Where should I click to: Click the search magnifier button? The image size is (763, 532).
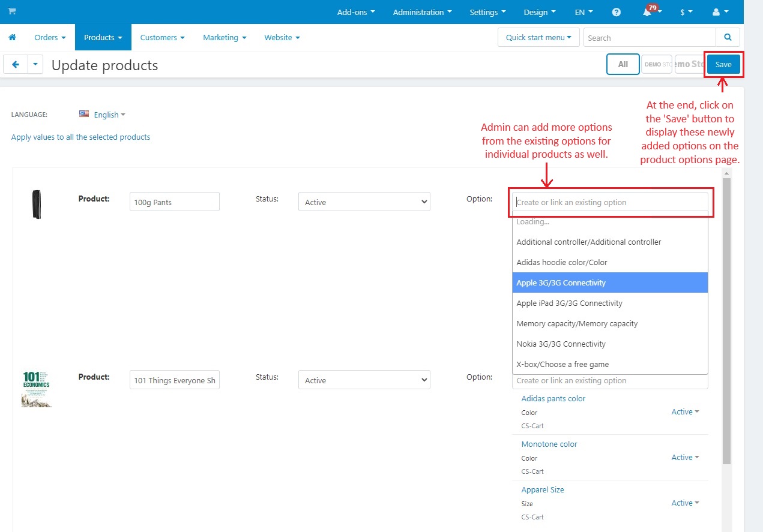click(728, 37)
